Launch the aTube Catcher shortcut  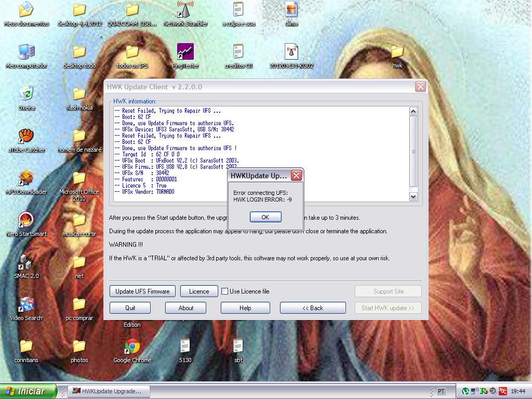tap(26, 140)
